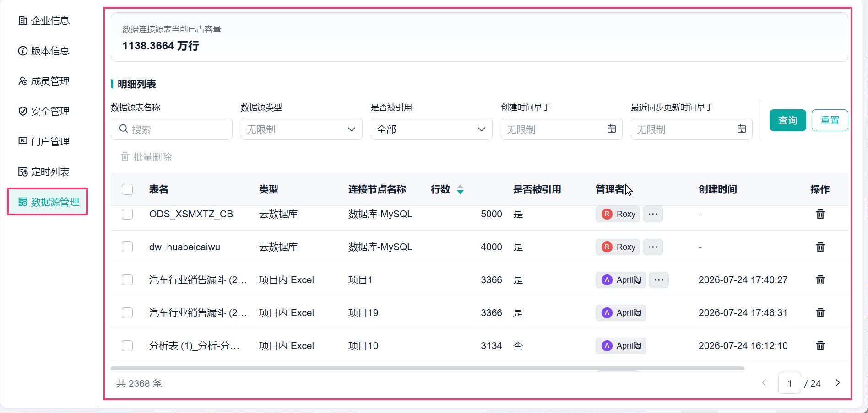Delete the ODS_XSMXTZ_CB table row
868x413 pixels.
click(x=820, y=214)
